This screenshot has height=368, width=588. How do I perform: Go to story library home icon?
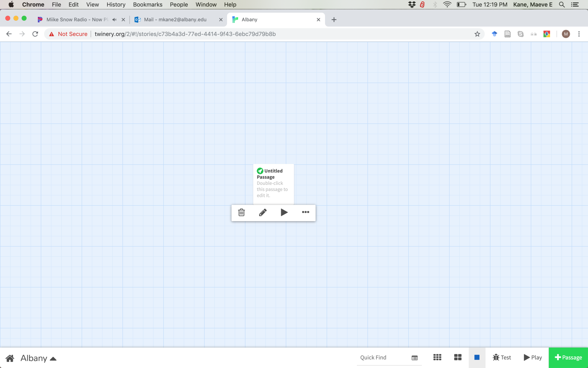tap(10, 358)
